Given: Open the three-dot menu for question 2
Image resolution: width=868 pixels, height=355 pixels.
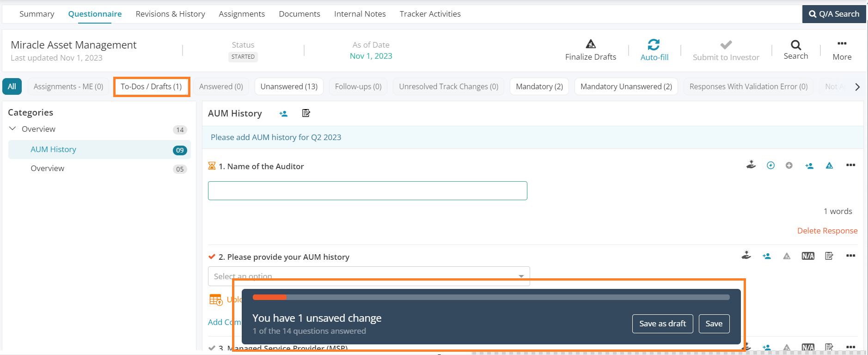Looking at the screenshot, I should (850, 256).
